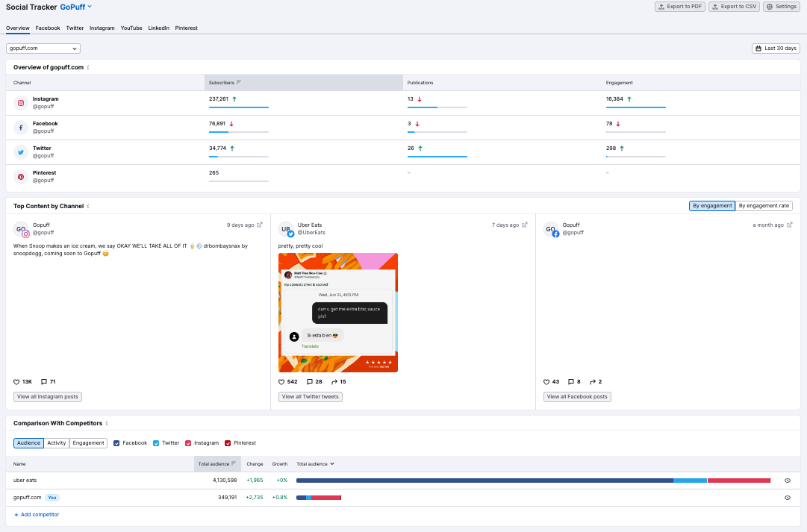Click the comment icon showing 71 comments

point(44,382)
